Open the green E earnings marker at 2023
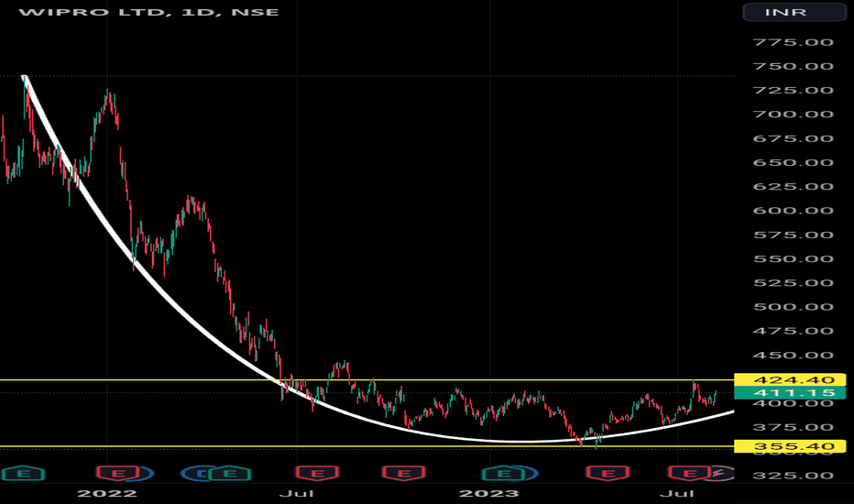 click(x=504, y=473)
